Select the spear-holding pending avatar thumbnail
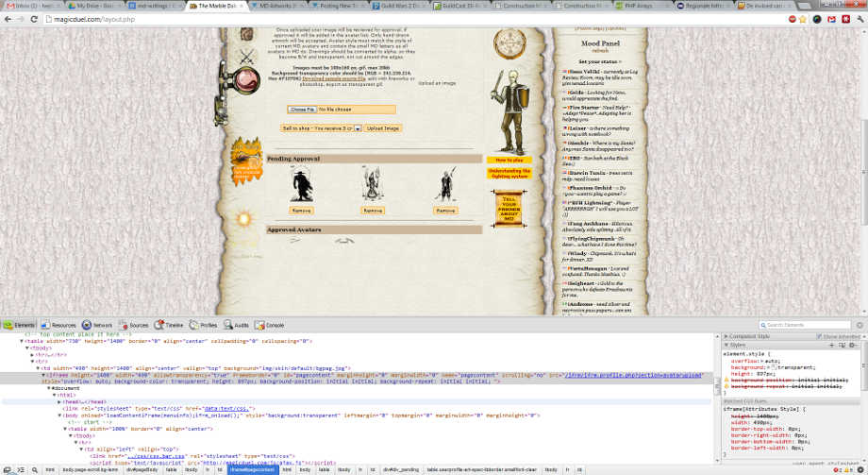 click(x=445, y=184)
